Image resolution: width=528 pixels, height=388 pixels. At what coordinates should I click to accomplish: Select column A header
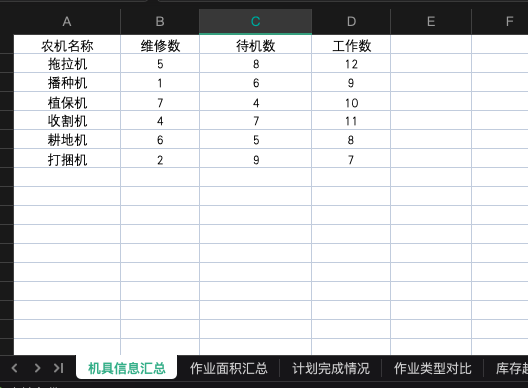[x=67, y=22]
